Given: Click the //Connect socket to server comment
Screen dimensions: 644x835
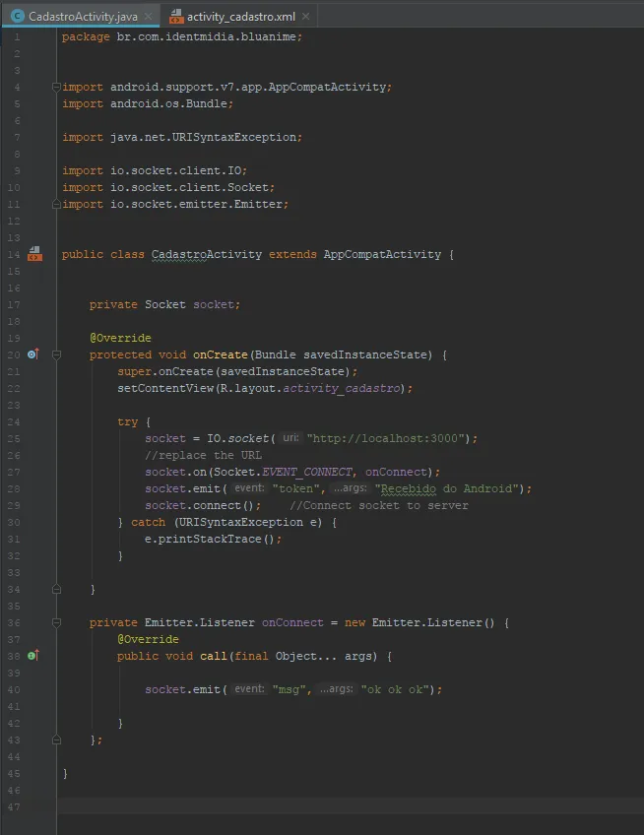Looking at the screenshot, I should [x=379, y=505].
